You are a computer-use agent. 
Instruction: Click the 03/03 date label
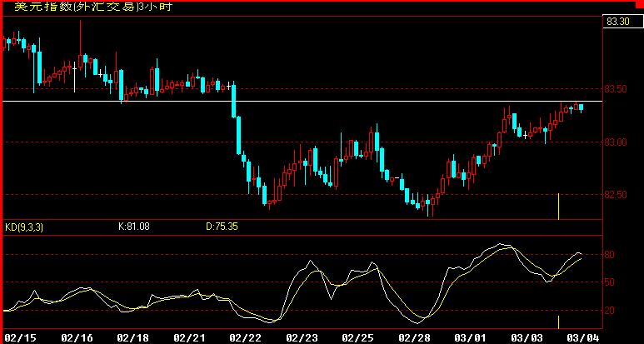tap(527, 338)
